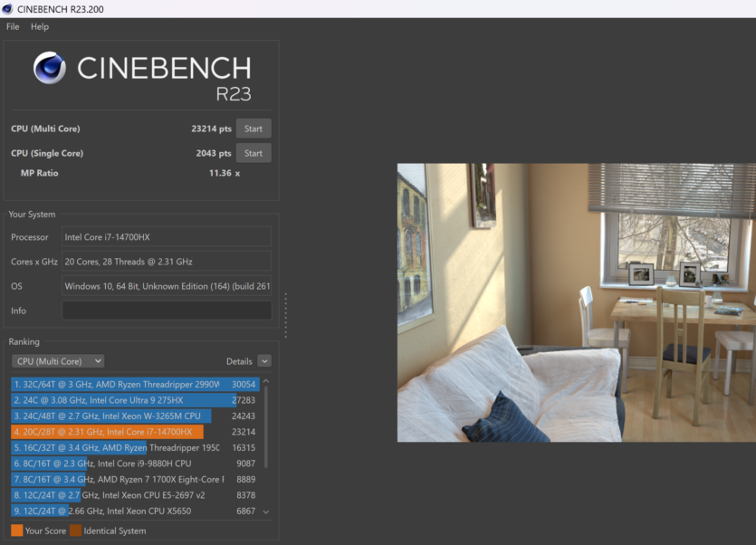Click the brown Identical System legend swatch
The width and height of the screenshot is (756, 545).
(76, 531)
